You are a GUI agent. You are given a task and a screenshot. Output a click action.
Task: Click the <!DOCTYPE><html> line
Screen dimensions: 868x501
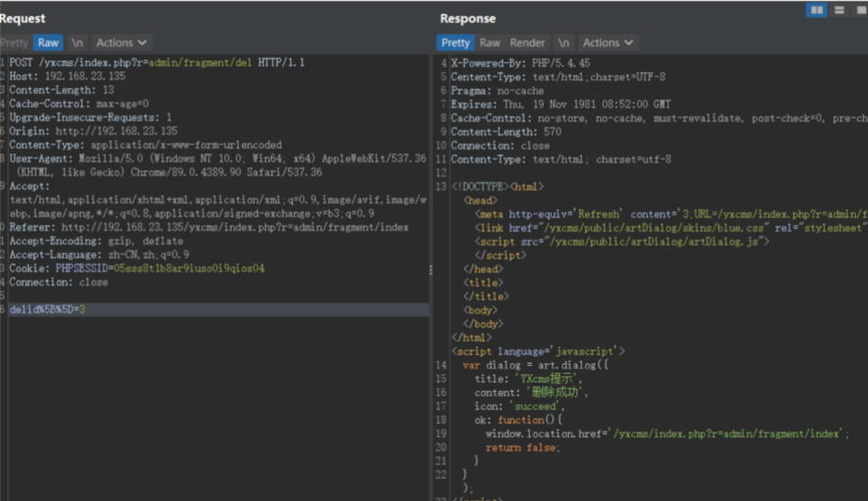pyautogui.click(x=498, y=187)
